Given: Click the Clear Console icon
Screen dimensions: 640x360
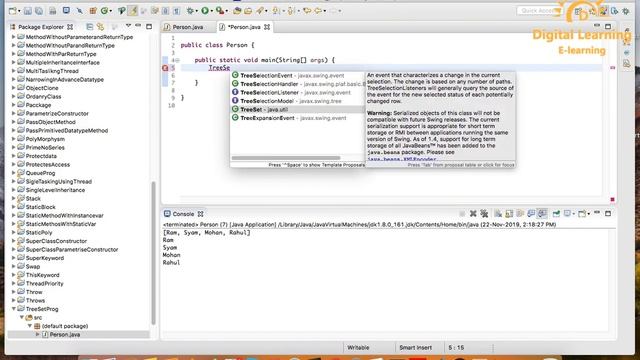Looking at the screenshot, I should 498,213.
